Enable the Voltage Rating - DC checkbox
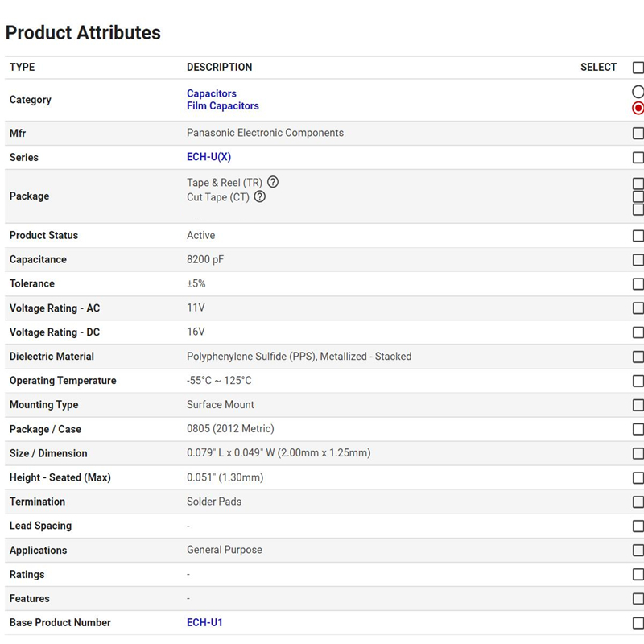Screen dimensions: 644x644 [638, 332]
